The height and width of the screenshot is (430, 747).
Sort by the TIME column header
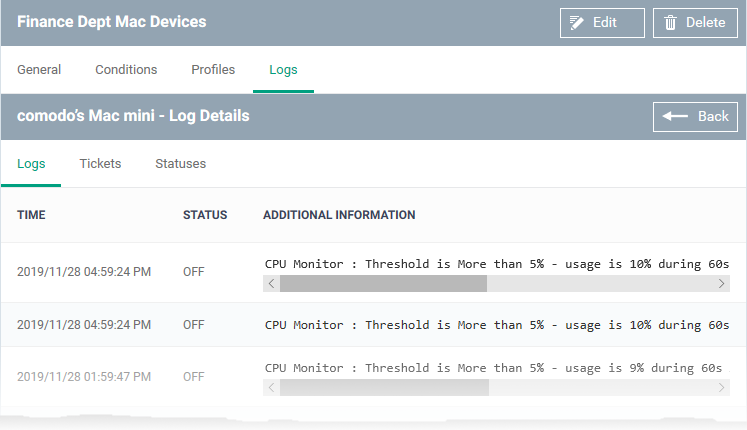tap(31, 215)
